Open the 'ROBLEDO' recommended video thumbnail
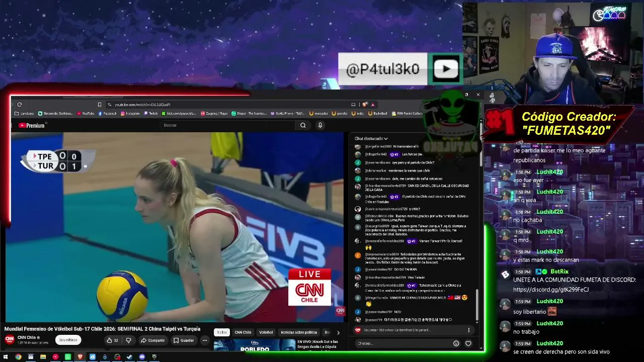Viewport: 644px width, 362px height. point(254,345)
